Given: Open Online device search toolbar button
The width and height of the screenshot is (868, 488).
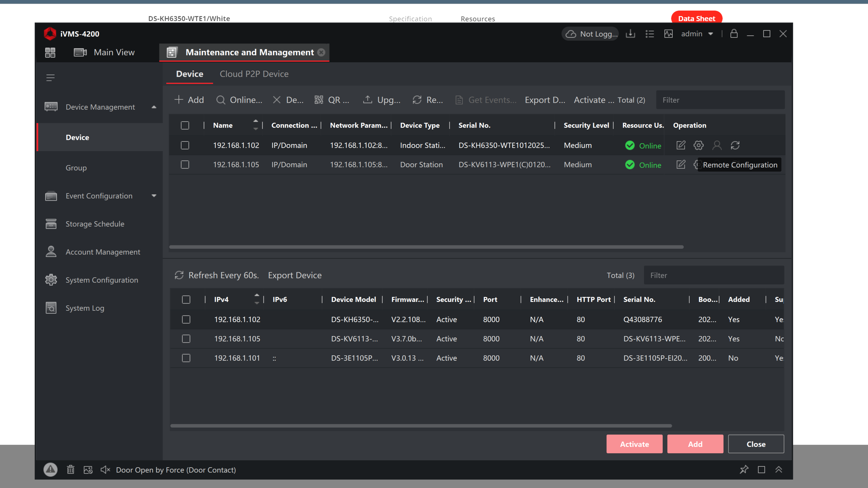Looking at the screenshot, I should [239, 100].
